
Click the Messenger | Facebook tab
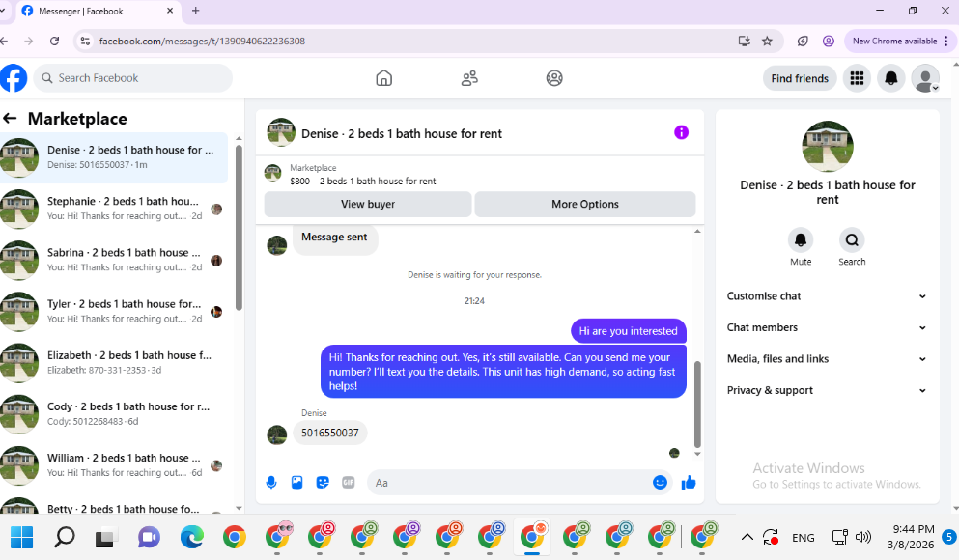point(98,11)
